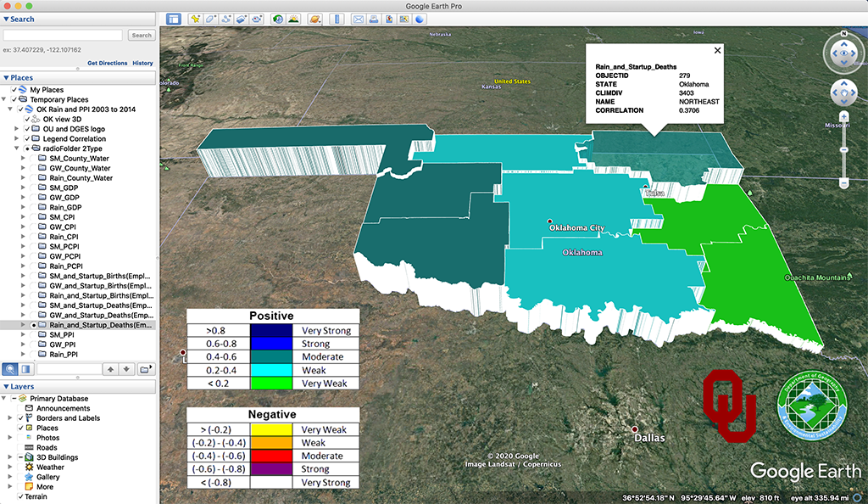Click the Moderate teal swatch in Positive legend
868x504 pixels.
[x=271, y=356]
